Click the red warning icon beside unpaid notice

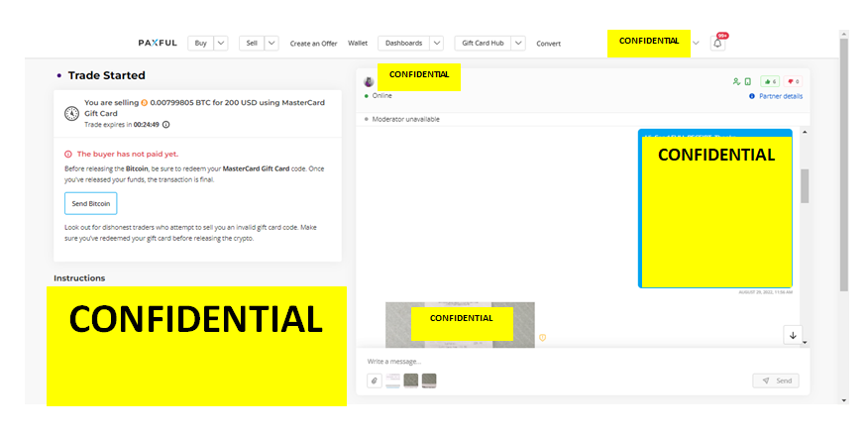coord(68,154)
